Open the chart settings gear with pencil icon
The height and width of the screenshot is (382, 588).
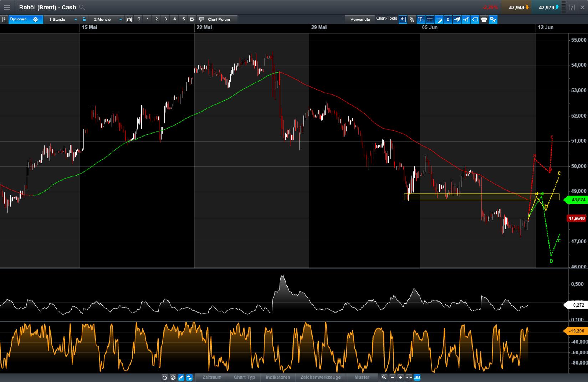pos(492,20)
